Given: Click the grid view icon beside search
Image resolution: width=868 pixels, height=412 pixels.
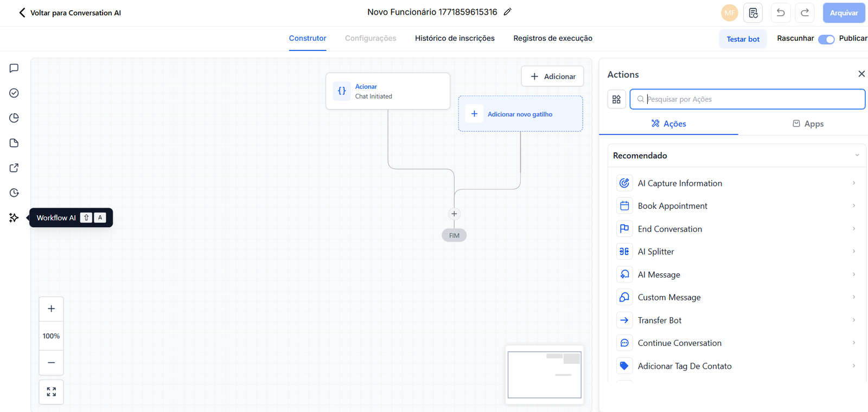Looking at the screenshot, I should pyautogui.click(x=616, y=99).
